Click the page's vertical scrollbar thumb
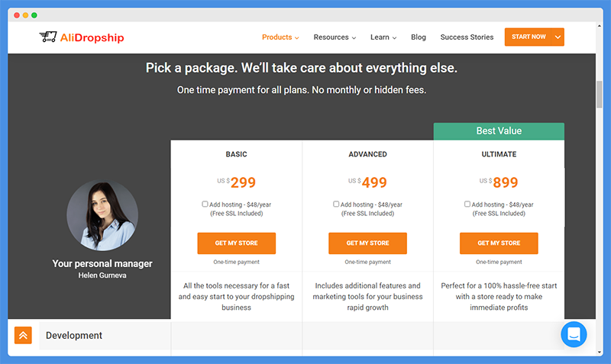611x364 pixels. (600, 94)
